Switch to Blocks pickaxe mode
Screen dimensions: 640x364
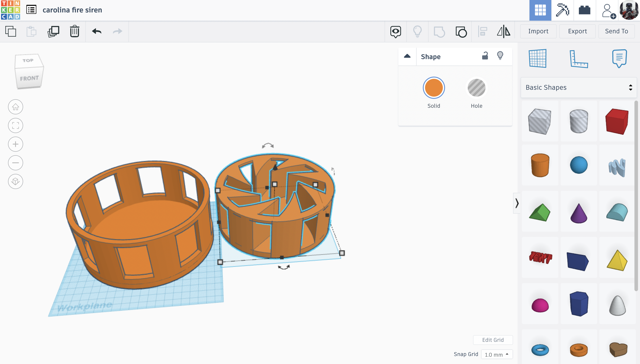pyautogui.click(x=562, y=10)
